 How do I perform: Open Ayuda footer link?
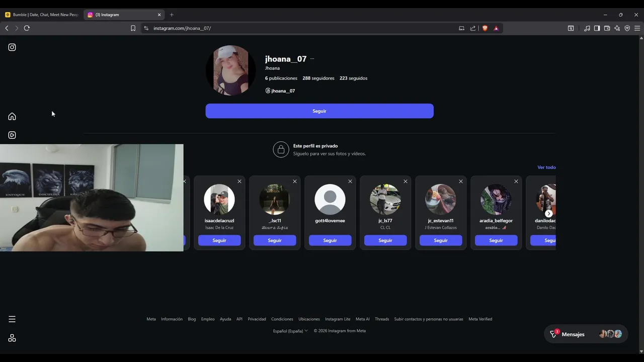pyautogui.click(x=225, y=319)
